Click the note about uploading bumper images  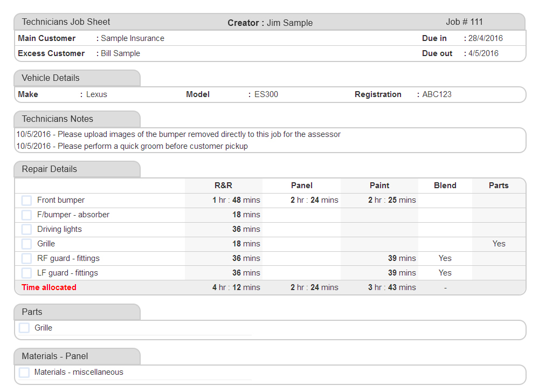178,134
